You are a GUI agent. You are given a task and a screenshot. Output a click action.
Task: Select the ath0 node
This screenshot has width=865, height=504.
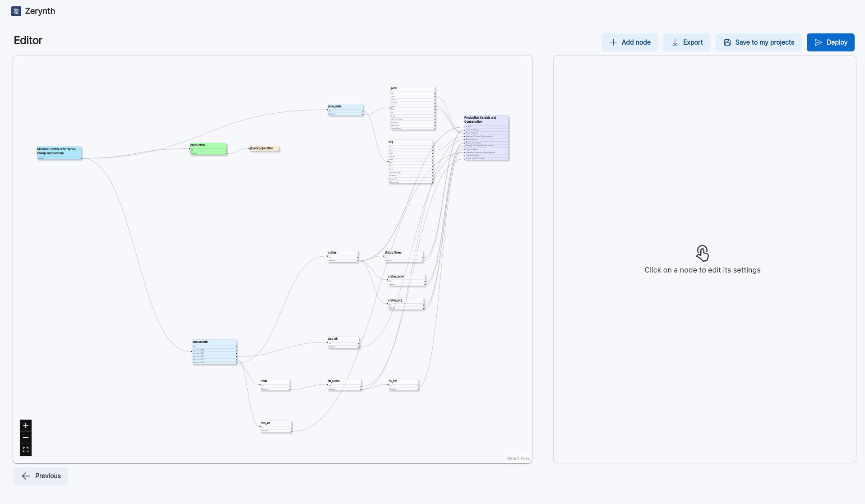[x=275, y=385]
